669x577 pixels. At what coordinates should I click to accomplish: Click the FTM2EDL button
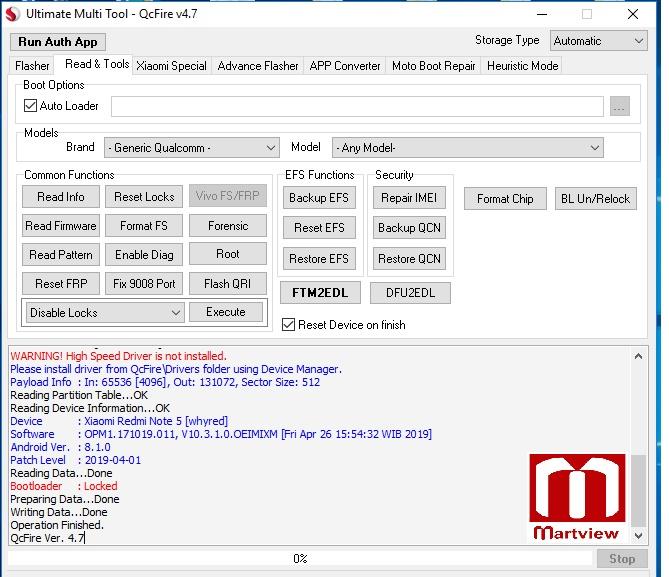319,293
